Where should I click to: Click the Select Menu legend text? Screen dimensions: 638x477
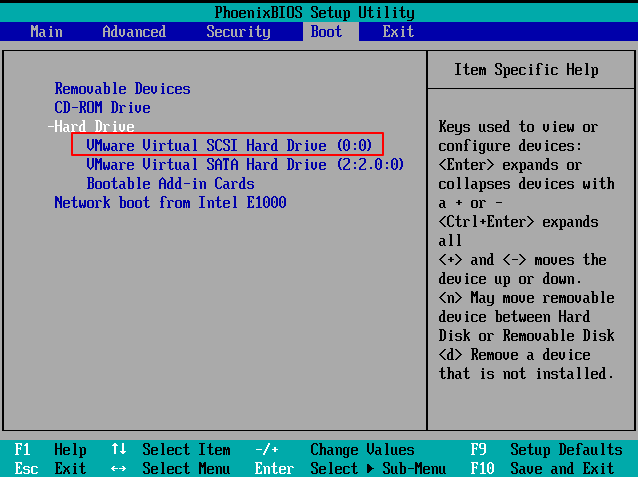click(x=186, y=468)
